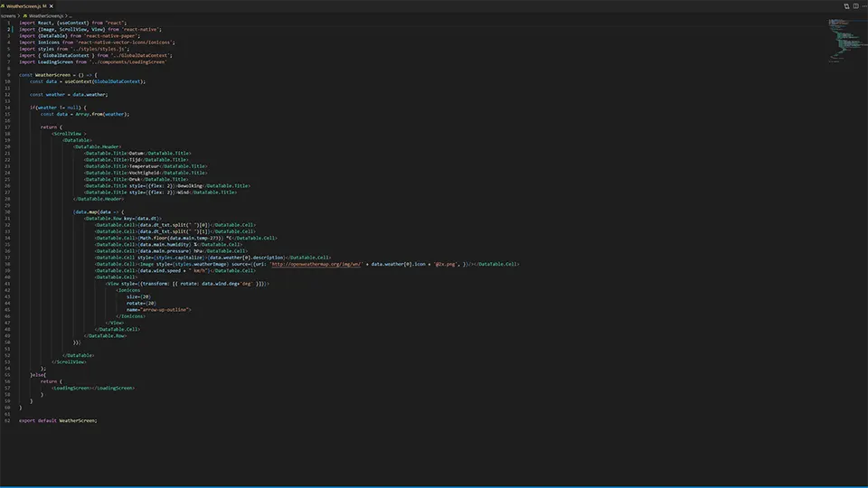Click 'react-native-vector-icons/Ionicons' import string
Viewport: 868px width, 488px height.
coord(126,42)
